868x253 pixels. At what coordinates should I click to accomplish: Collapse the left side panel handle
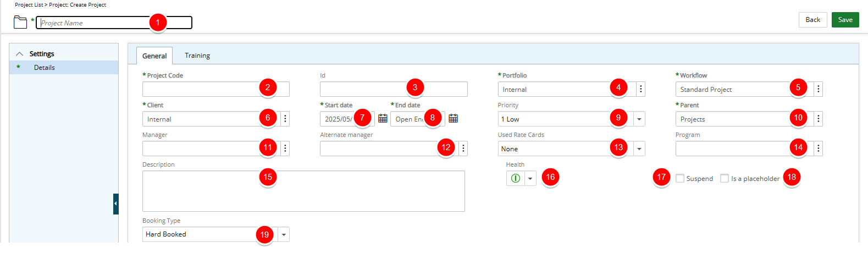coord(116,204)
